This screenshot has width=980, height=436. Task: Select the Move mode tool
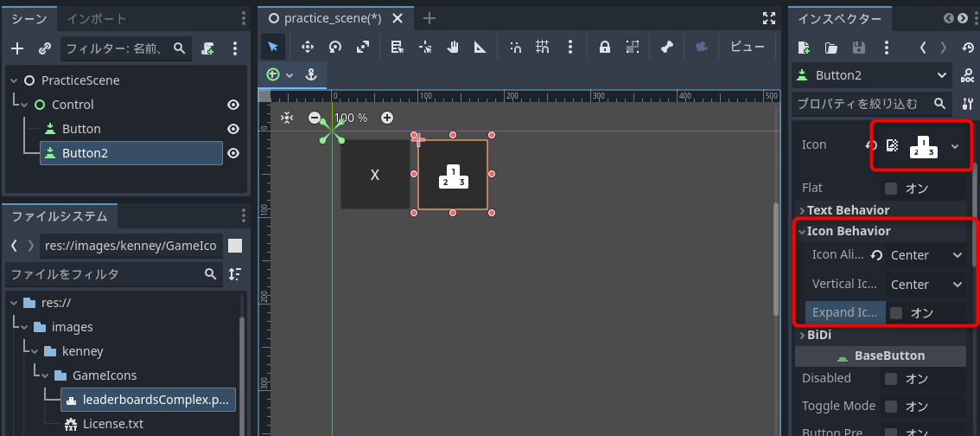306,48
